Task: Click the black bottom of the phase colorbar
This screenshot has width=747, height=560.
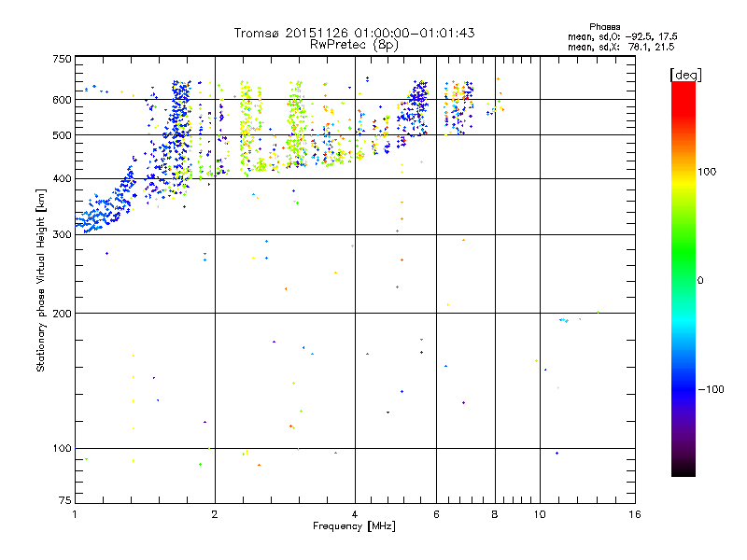Action: [x=684, y=470]
